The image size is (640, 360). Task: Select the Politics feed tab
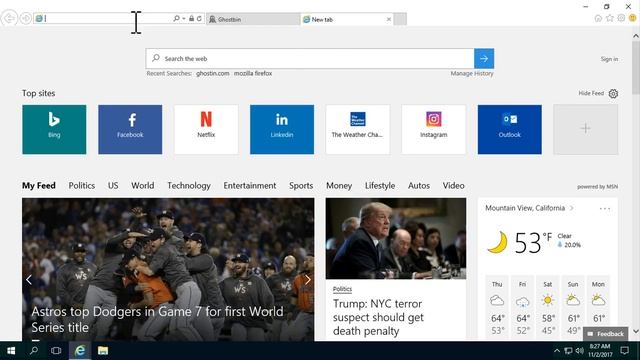coord(82,186)
